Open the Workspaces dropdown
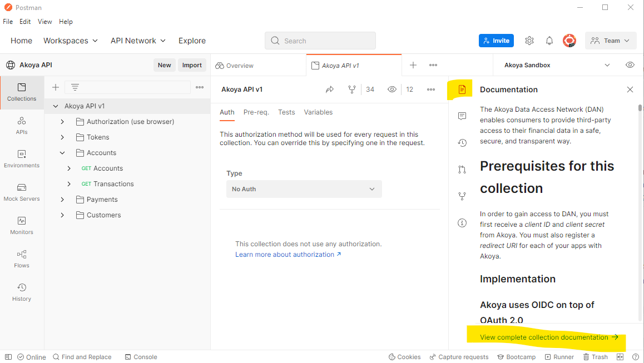This screenshot has width=644, height=363. coord(71,41)
